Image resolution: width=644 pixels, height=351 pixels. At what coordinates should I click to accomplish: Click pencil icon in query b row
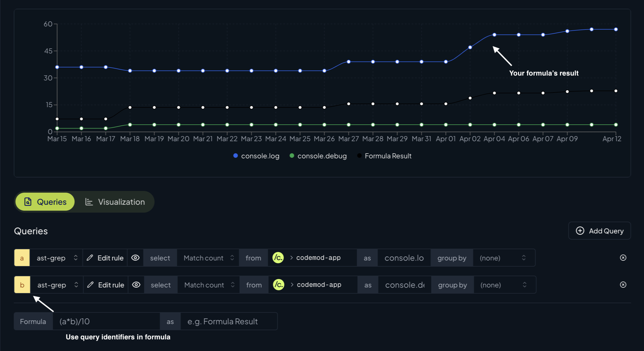[90, 285]
